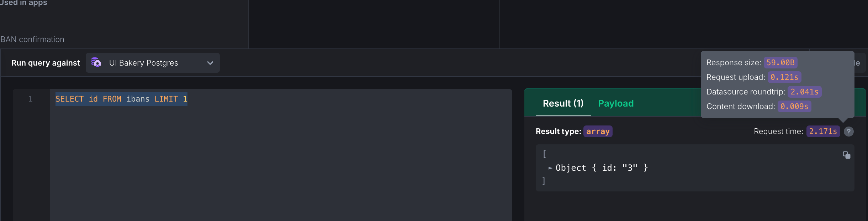Click the Content download 0.009s value
Image resolution: width=868 pixels, height=221 pixels.
click(x=794, y=107)
